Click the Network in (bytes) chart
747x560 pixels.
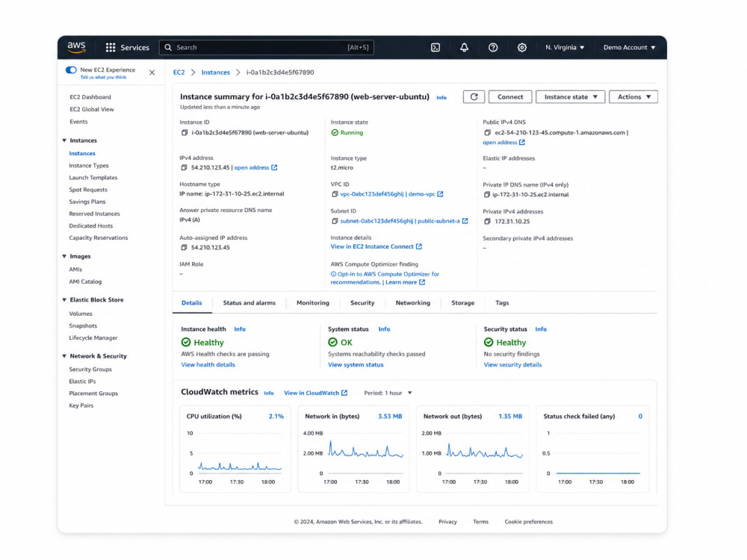(353, 449)
